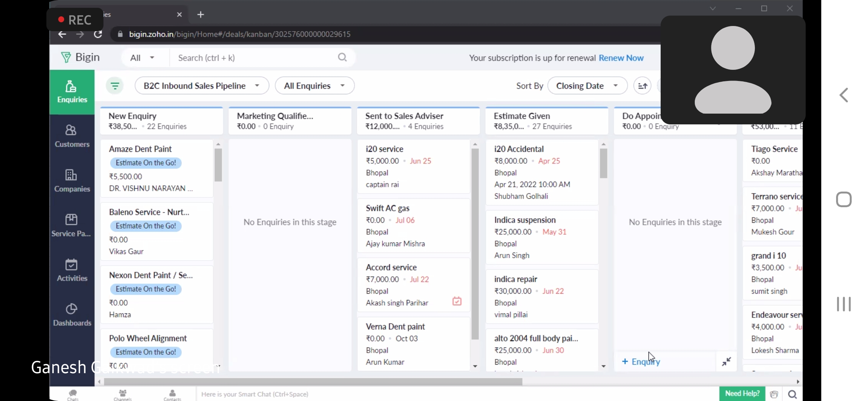Click the Renew Now link
This screenshot has width=868, height=401.
621,58
